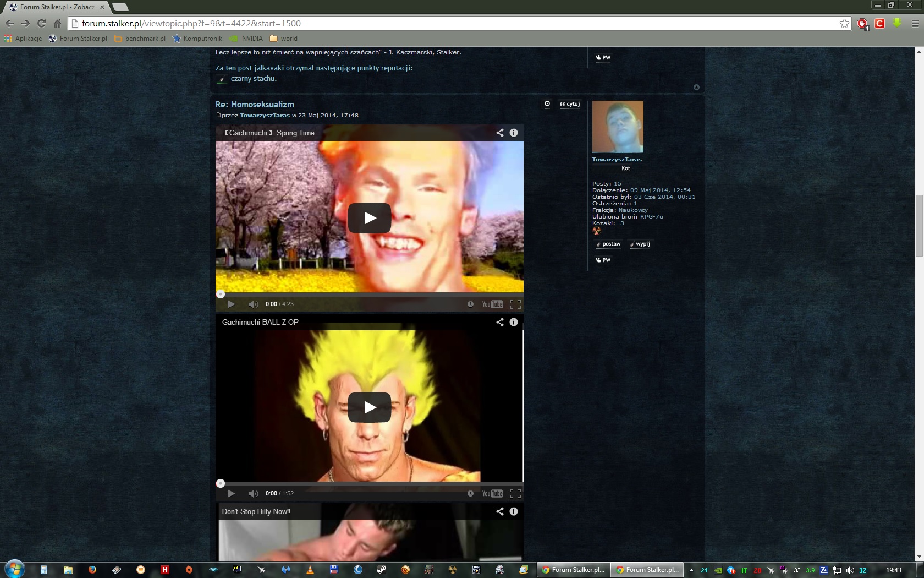Show info for Don't Stop Billy Now video
Screen dimensions: 924x578
pyautogui.click(x=514, y=511)
